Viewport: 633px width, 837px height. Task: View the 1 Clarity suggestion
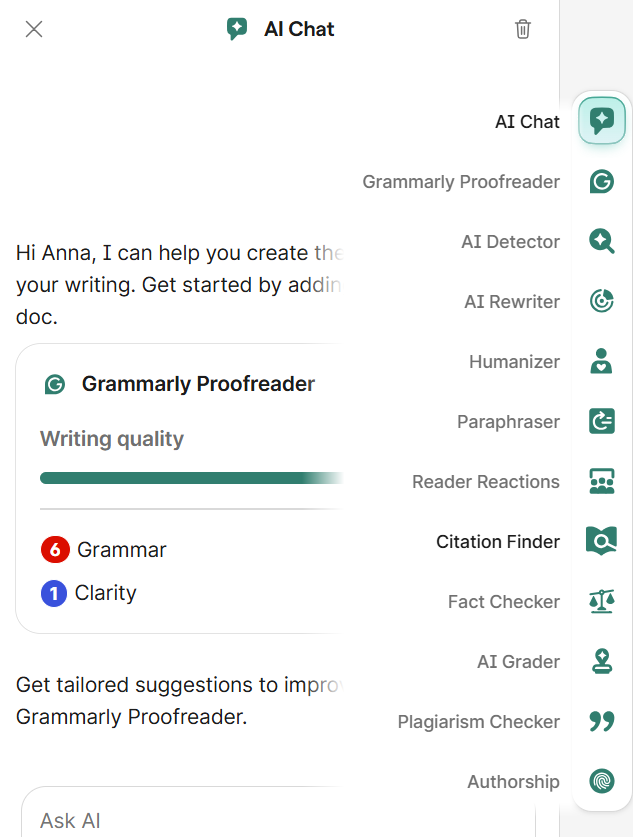coord(89,593)
